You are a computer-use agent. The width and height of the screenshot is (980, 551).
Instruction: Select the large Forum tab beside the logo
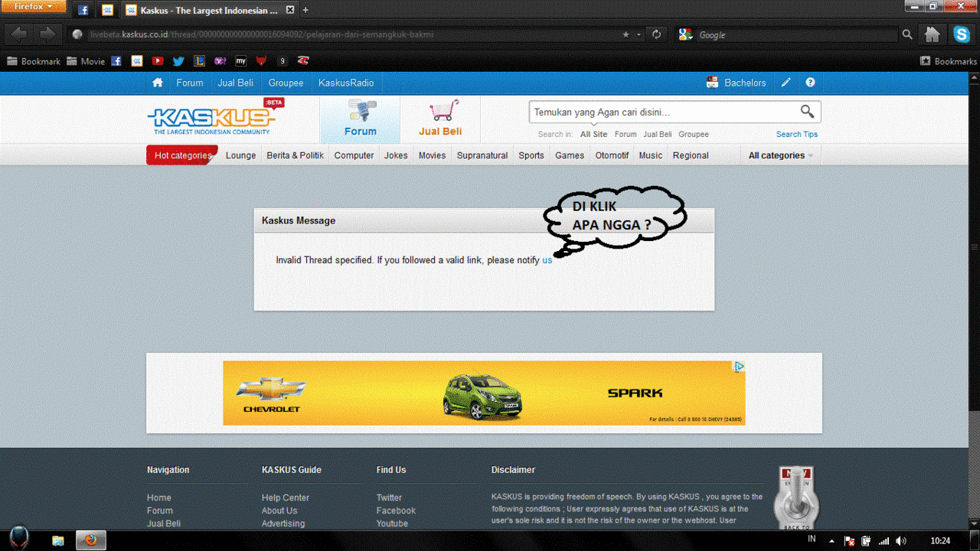[x=360, y=119]
